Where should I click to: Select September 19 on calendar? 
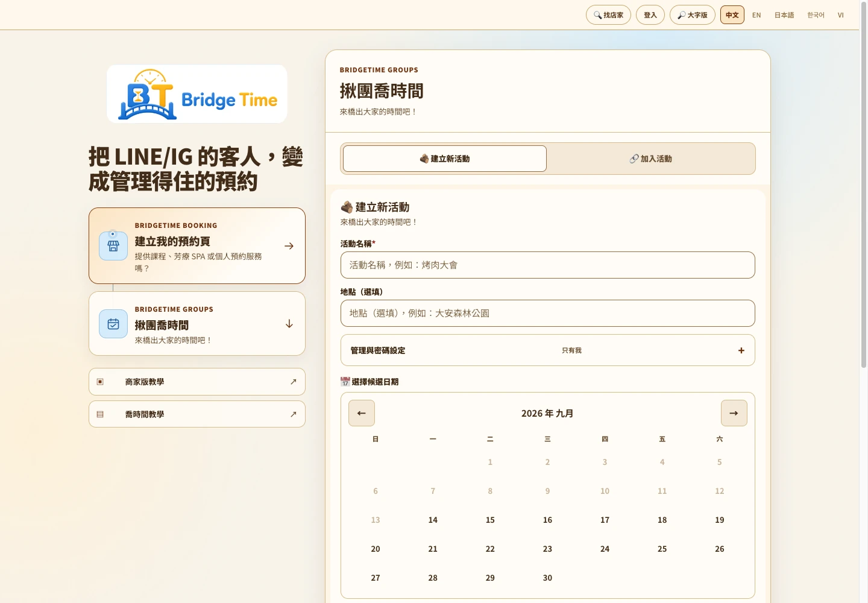click(720, 520)
